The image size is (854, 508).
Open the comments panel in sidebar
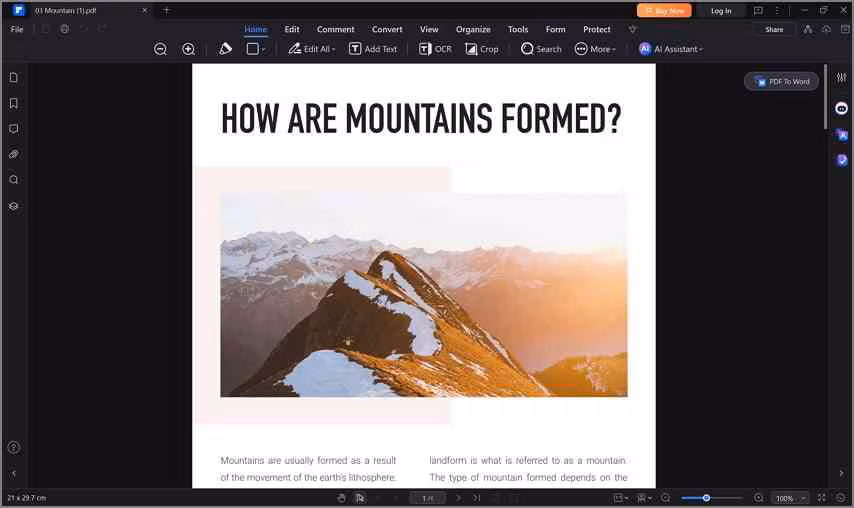click(14, 129)
